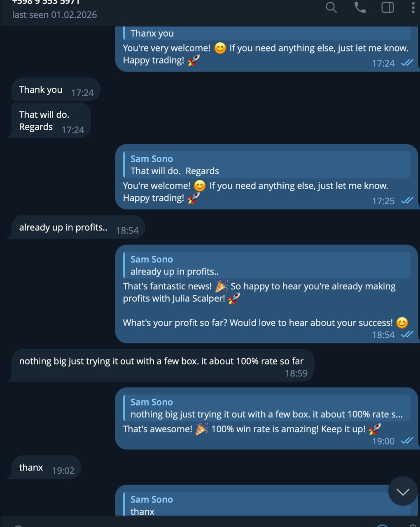Jump to latest messages with down chevron
This screenshot has width=420, height=527.
tap(402, 491)
